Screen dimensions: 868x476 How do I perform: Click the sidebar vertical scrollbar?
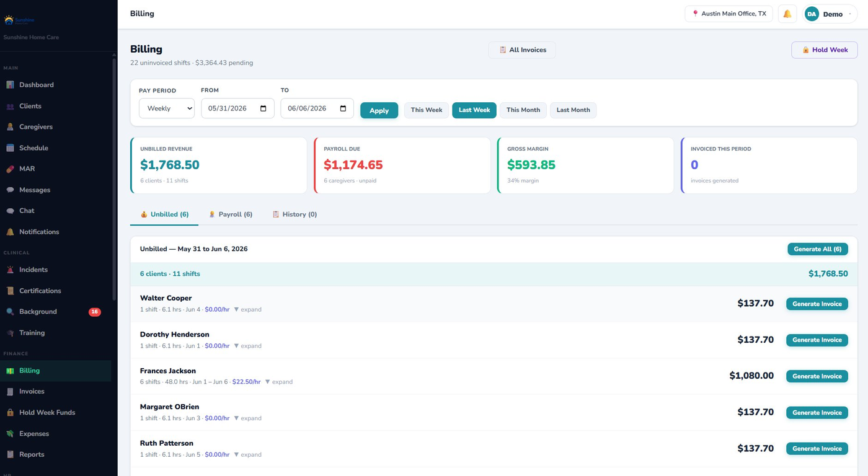[x=113, y=180]
